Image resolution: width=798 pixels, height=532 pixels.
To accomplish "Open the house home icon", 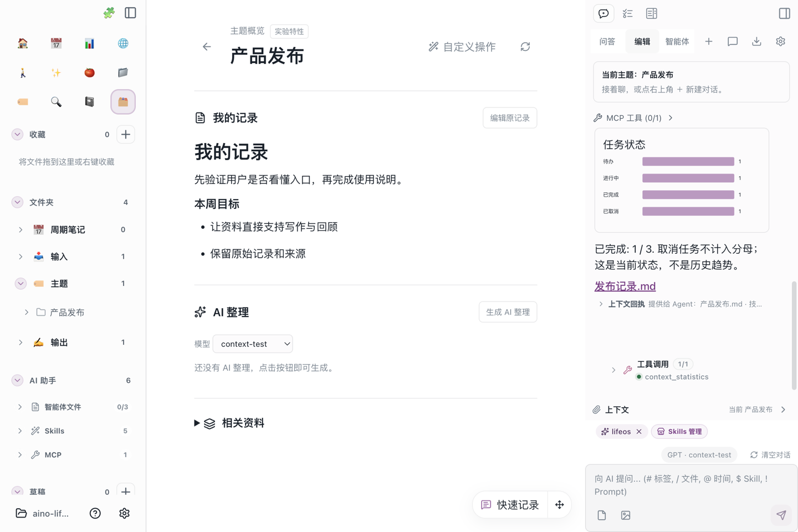I will pos(23,43).
